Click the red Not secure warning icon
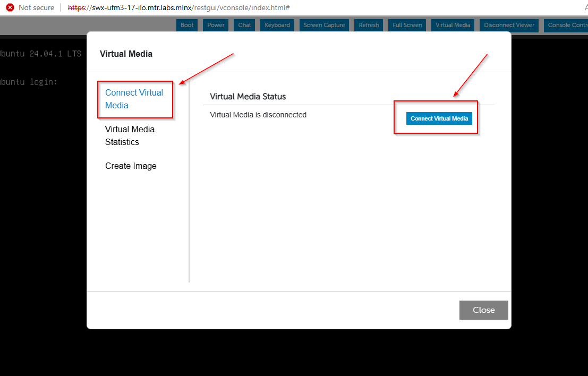 [10, 7]
